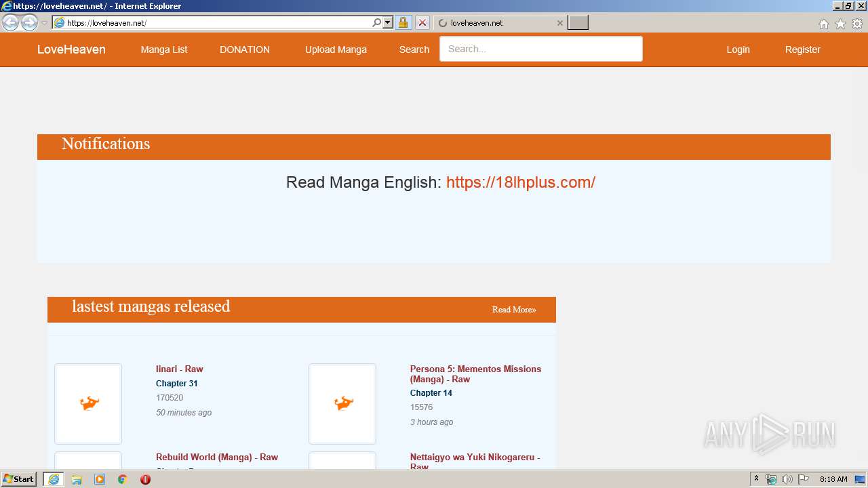Viewport: 868px width, 488px height.
Task: Click the '3 hours ago' timestamp
Action: coord(432,422)
